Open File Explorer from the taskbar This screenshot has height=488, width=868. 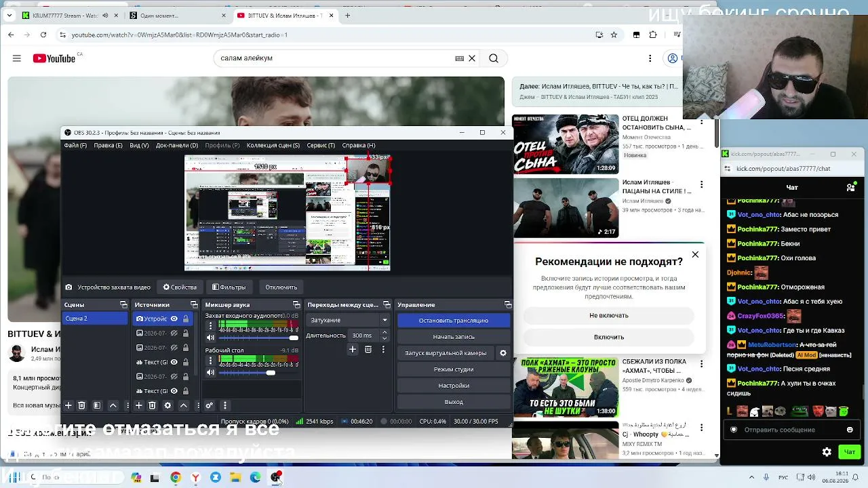pos(235,477)
